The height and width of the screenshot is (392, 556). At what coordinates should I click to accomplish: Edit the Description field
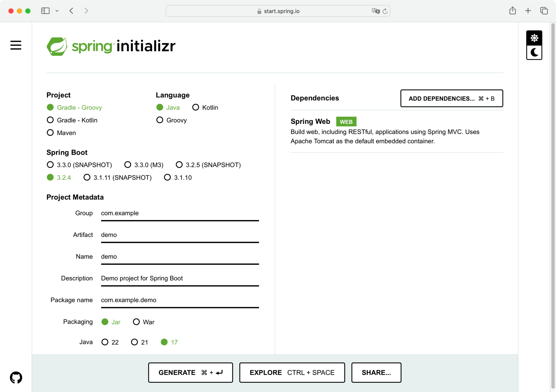(180, 279)
